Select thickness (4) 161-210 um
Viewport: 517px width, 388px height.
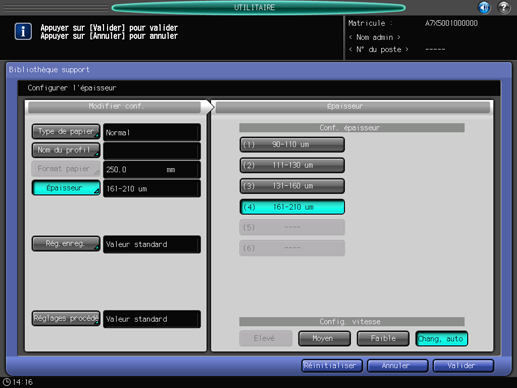292,207
